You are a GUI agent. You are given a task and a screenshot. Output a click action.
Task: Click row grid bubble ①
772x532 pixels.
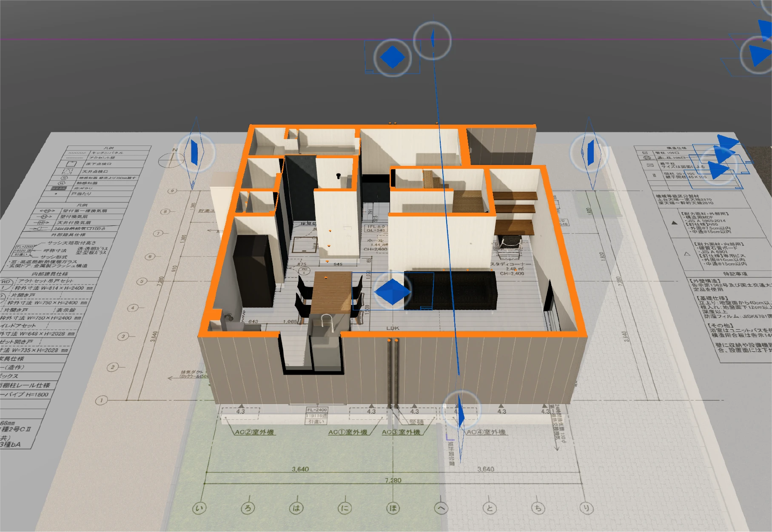coord(101,400)
